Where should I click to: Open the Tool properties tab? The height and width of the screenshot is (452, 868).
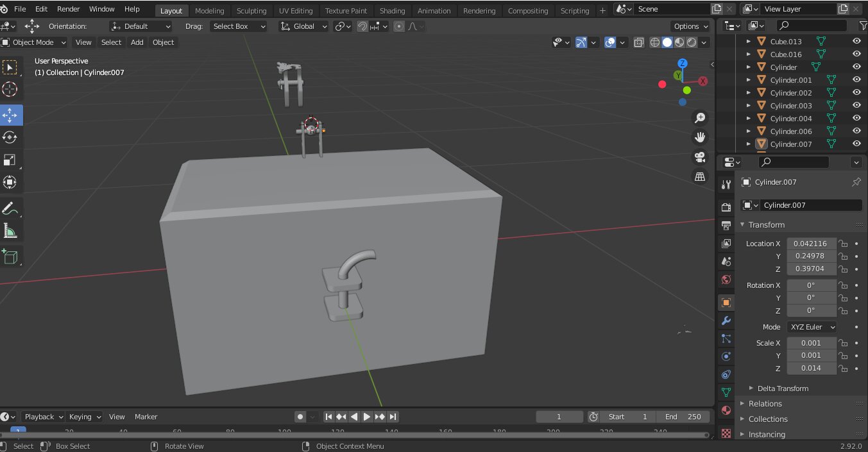point(726,185)
